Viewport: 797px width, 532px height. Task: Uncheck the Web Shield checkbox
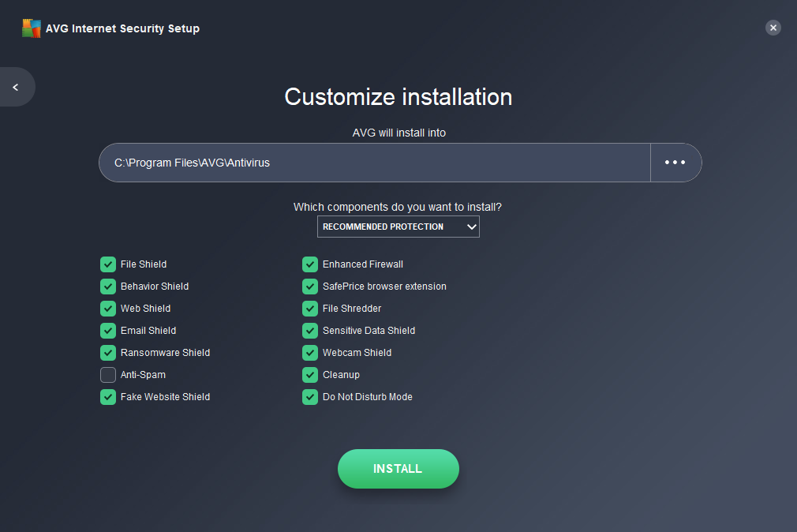[x=108, y=308]
